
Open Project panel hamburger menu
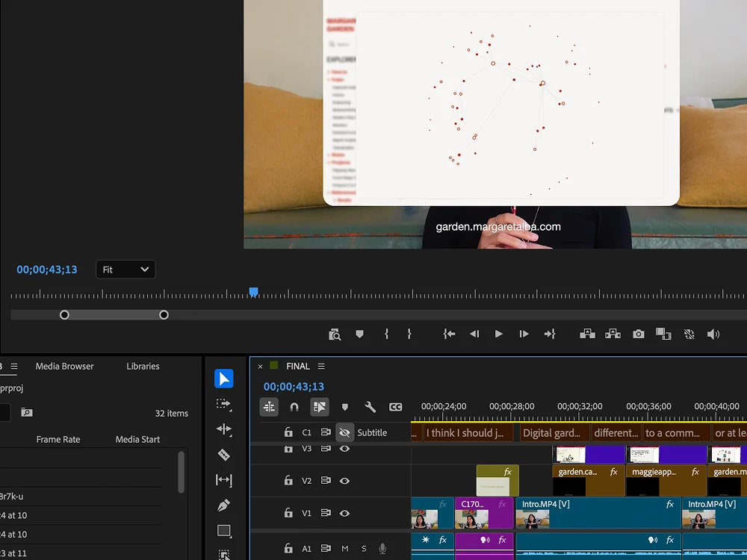point(14,366)
